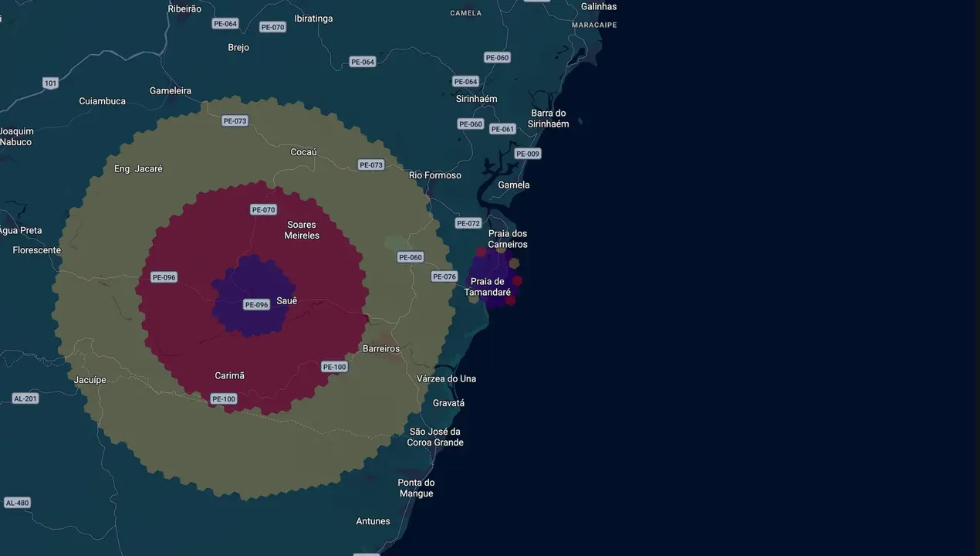Select the Sauê town label
This screenshot has width=980, height=556.
point(286,300)
